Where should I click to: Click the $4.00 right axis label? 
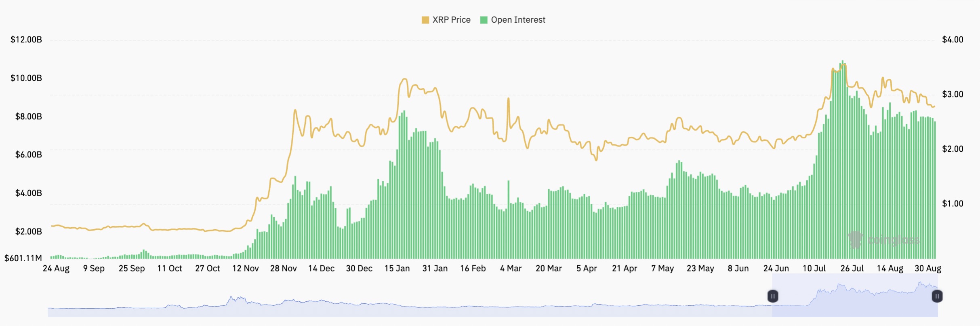pyautogui.click(x=953, y=40)
